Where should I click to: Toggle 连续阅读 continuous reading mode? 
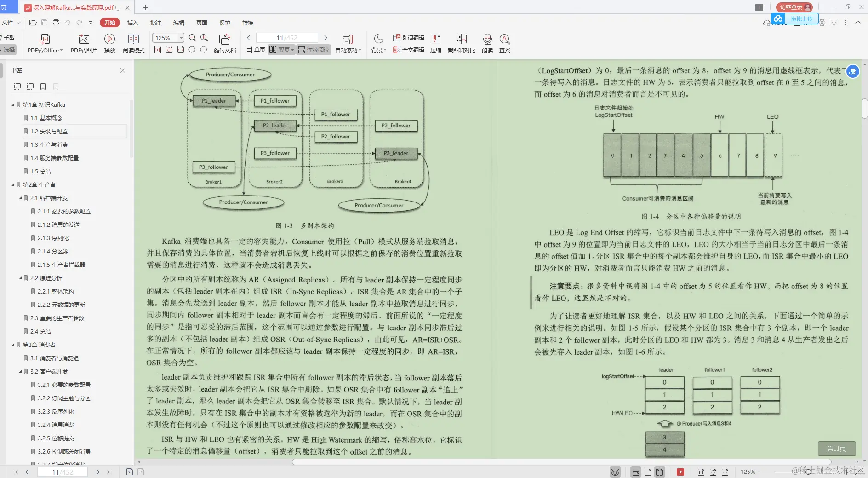pos(314,50)
